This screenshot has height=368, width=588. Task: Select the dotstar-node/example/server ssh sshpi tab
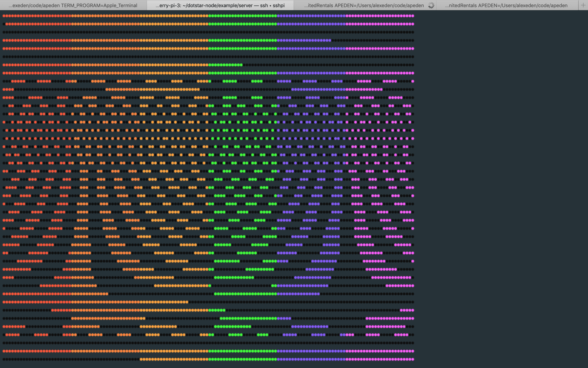[220, 5]
